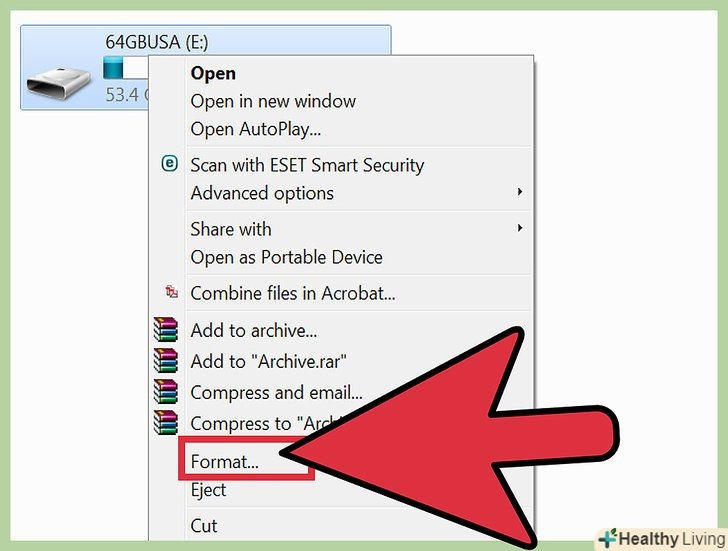Viewport: 728px width, 551px height.
Task: Select Open in new window
Action: click(x=273, y=101)
